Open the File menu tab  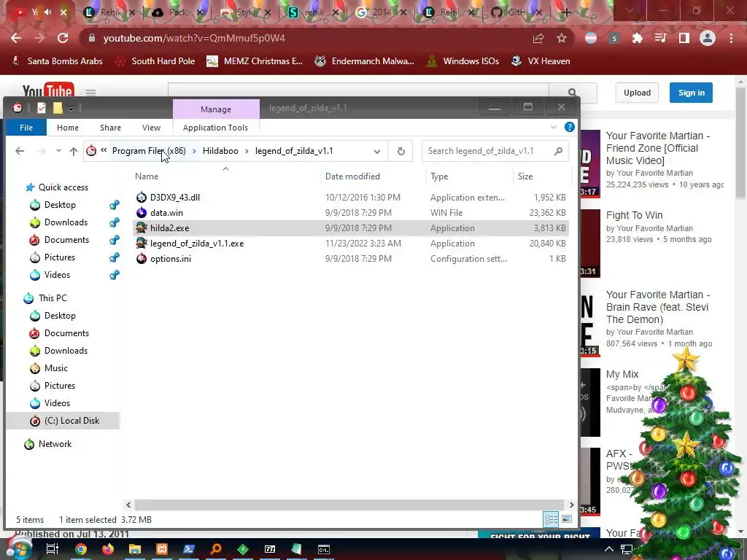click(26, 127)
